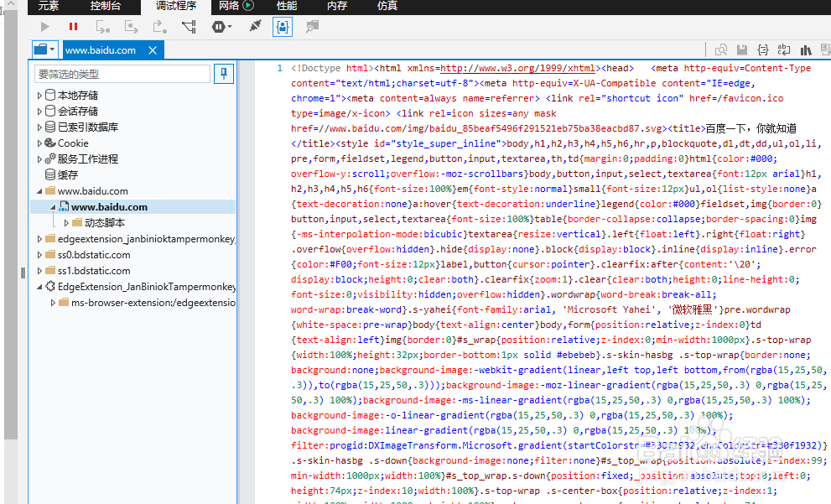The width and height of the screenshot is (831, 504).
Task: Select the Cookie item
Action: [73, 143]
